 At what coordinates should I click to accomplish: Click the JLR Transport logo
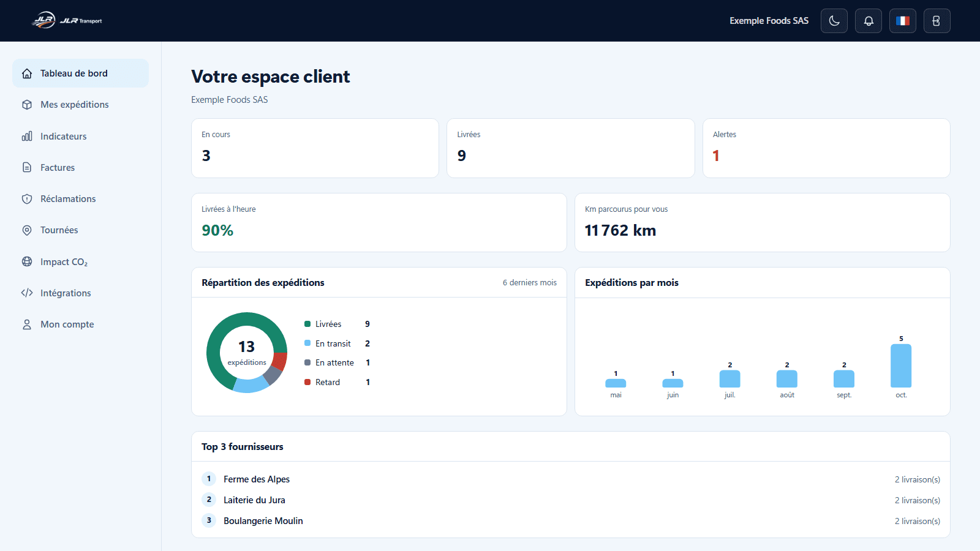[x=67, y=21]
